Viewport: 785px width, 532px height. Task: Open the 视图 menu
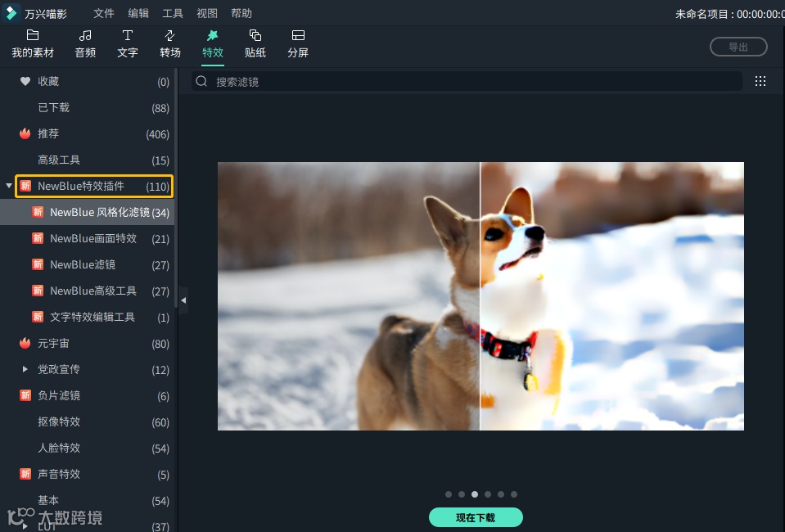[x=207, y=14]
